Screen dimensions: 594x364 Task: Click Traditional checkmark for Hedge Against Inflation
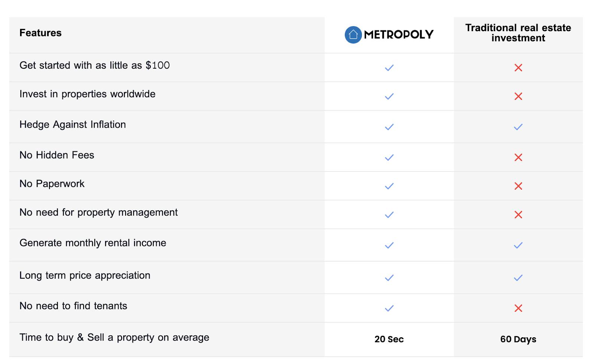click(x=518, y=127)
